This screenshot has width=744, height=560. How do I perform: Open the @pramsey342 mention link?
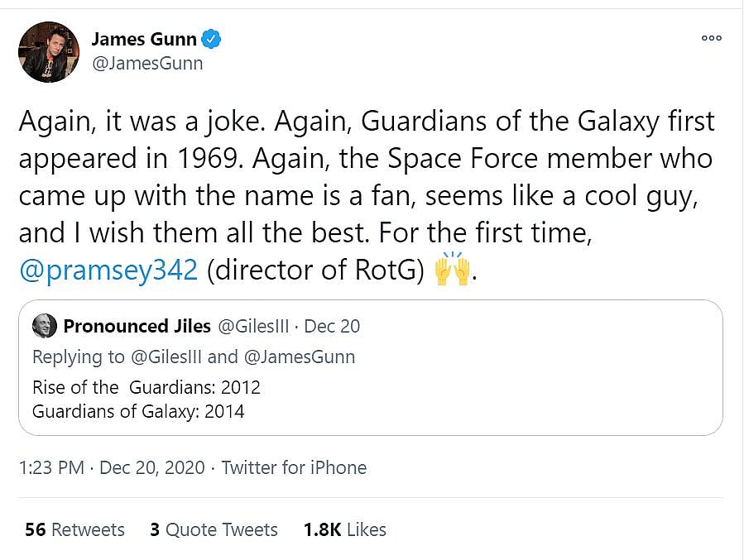click(108, 271)
